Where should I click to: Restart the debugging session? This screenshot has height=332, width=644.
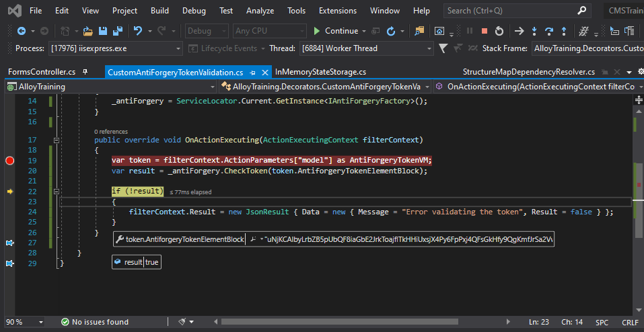pyautogui.click(x=499, y=31)
